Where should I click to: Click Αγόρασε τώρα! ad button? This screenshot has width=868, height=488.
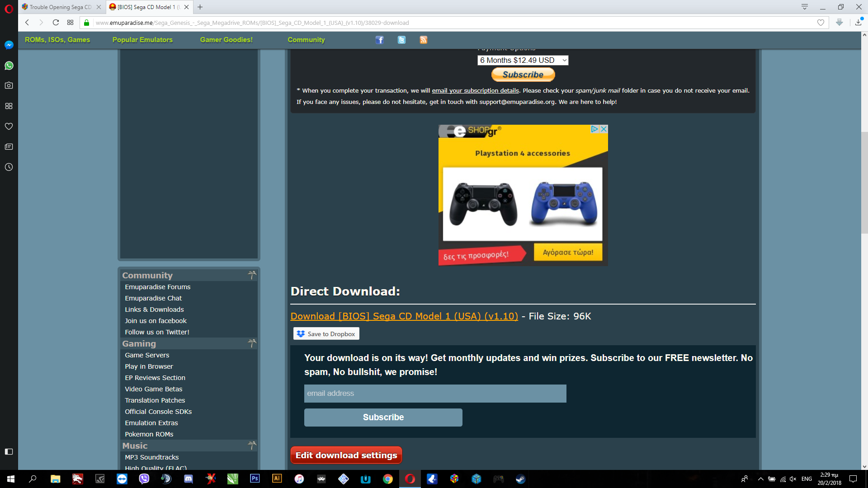[x=568, y=252]
